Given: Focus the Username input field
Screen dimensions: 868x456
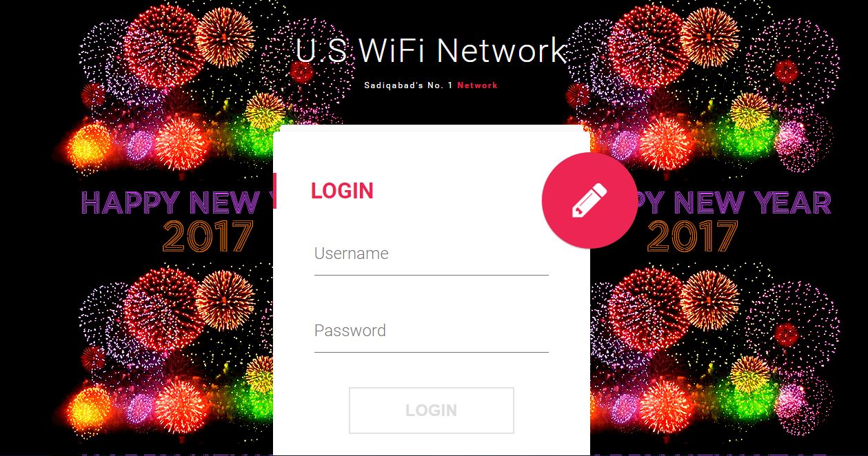Looking at the screenshot, I should 431,253.
